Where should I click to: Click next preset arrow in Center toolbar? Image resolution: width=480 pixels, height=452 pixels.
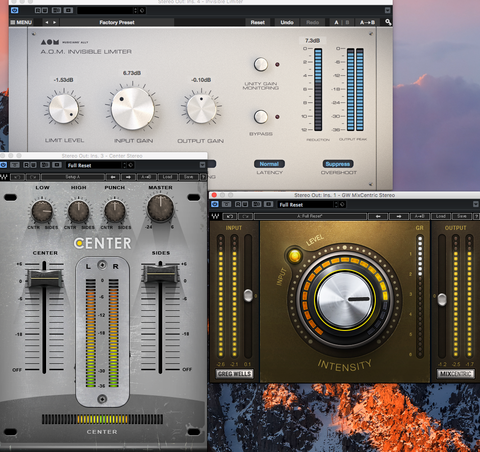pos(128,177)
